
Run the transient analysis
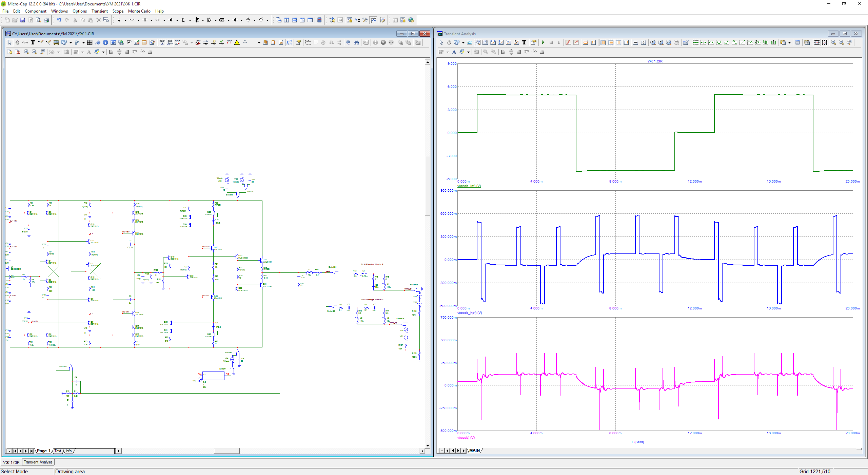(x=543, y=42)
